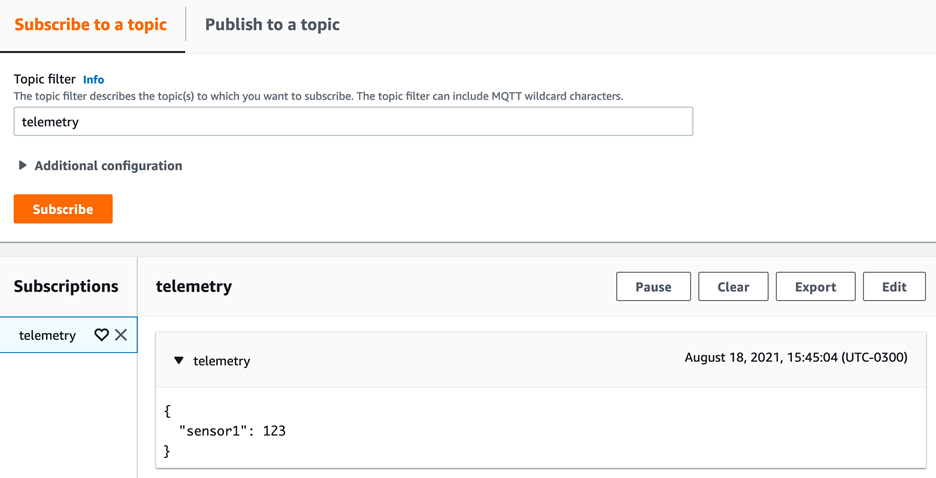This screenshot has height=478, width=936.
Task: Open Edit for the telemetry subscription
Action: point(894,287)
